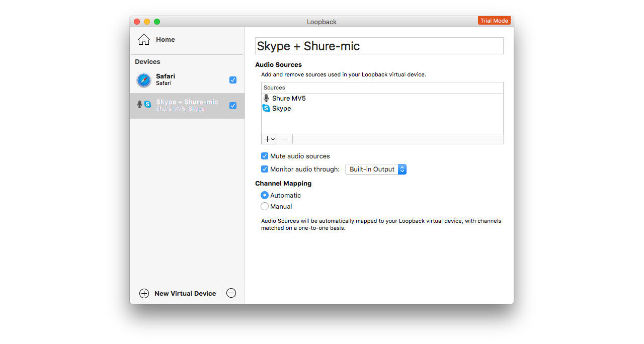Screen dimensions: 644x344
Task: Open the Built-in Output dropdown
Action: 375,169
